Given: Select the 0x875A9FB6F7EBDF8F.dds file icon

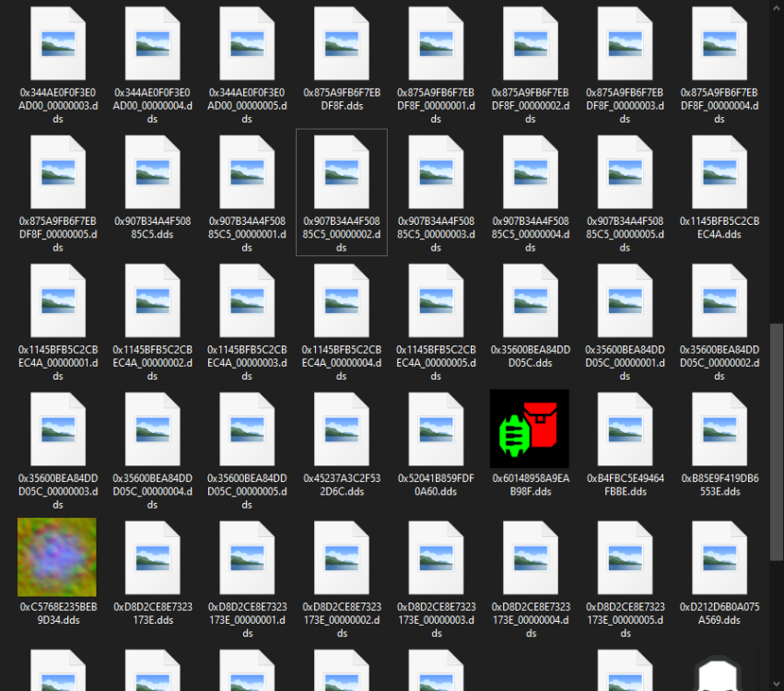Looking at the screenshot, I should pos(341,43).
